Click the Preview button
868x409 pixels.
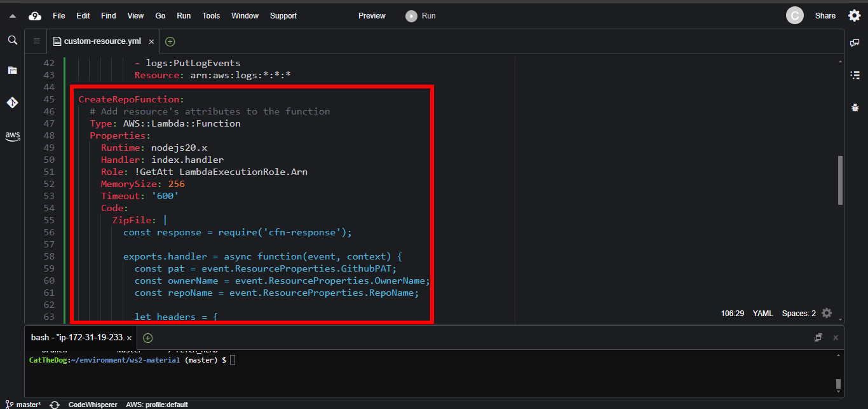(372, 16)
